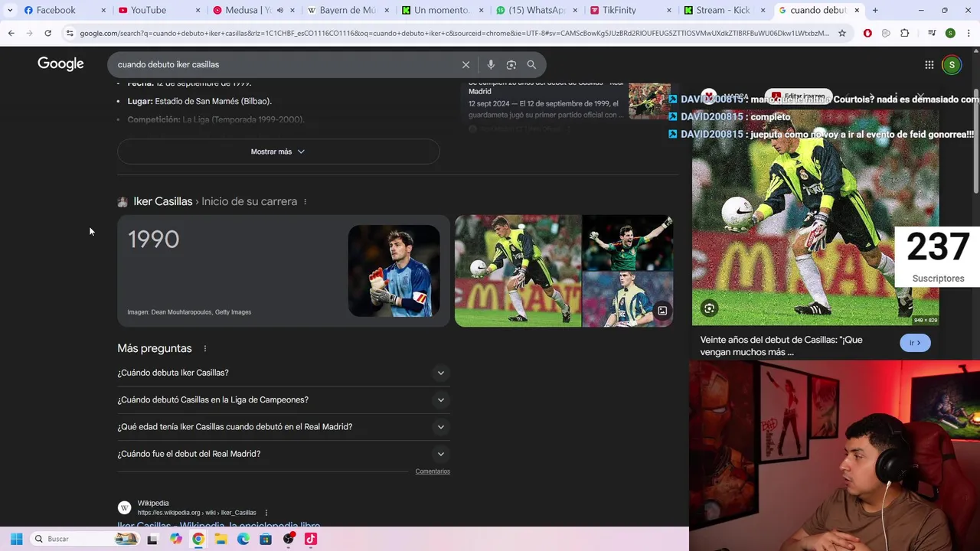Screen dimensions: 980x551
Task: Go back with the browser back arrow
Action: (11, 33)
